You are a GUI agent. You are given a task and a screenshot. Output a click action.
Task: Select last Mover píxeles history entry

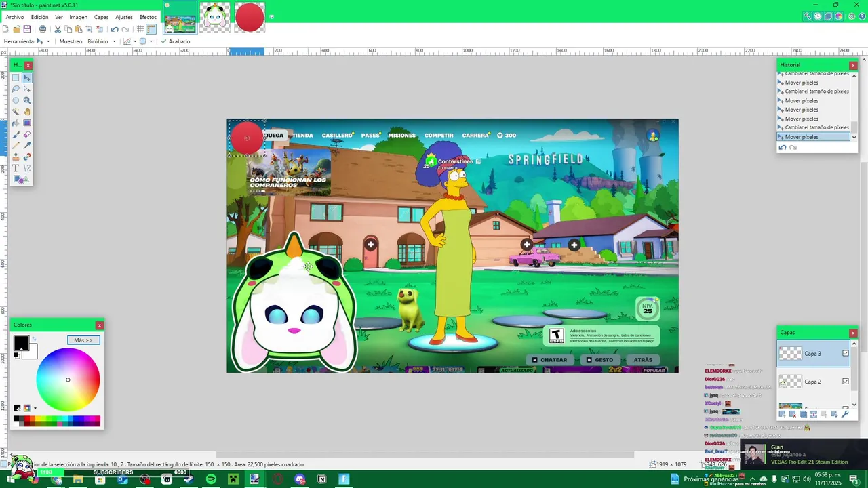(x=813, y=137)
